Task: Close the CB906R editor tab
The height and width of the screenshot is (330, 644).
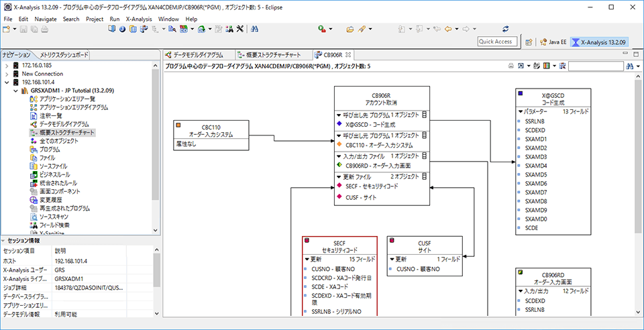Action: pos(347,54)
